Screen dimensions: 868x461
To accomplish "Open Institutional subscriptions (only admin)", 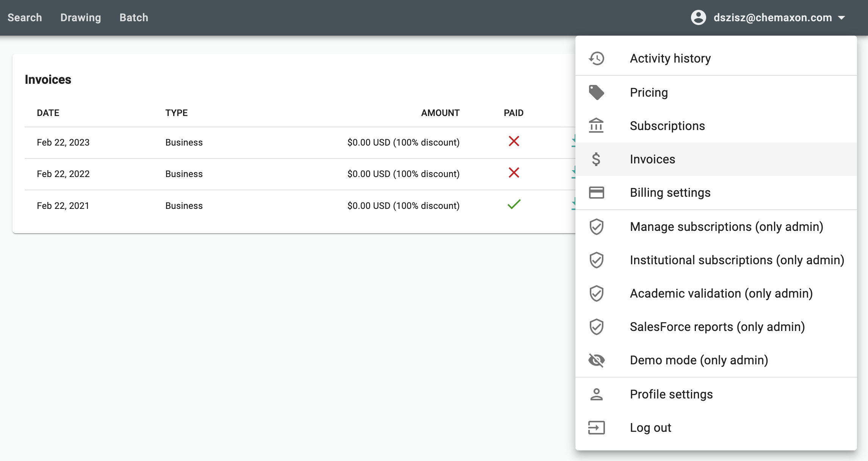I will [736, 260].
